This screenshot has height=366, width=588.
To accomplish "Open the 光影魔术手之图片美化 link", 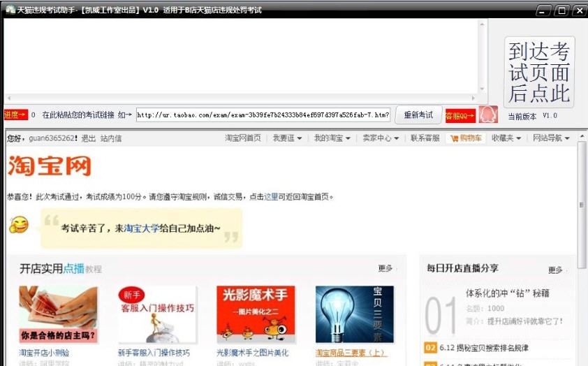I will click(x=253, y=353).
